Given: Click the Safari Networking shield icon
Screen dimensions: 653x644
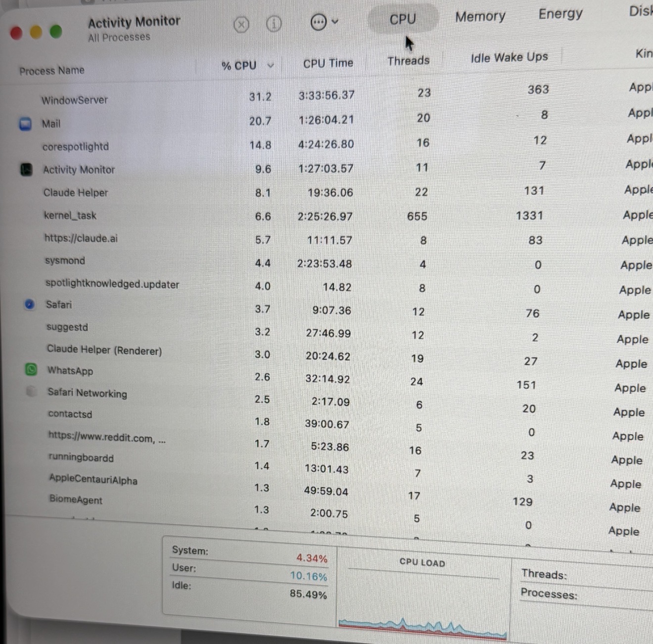Looking at the screenshot, I should [x=31, y=391].
